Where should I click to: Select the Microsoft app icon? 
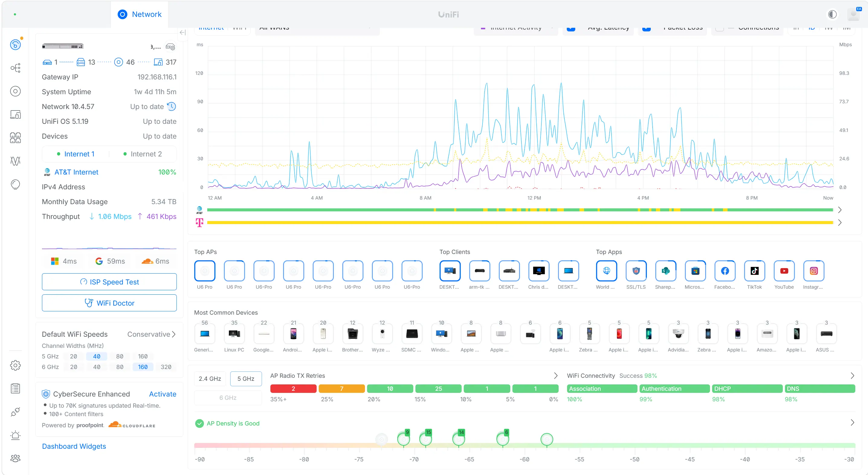tap(695, 271)
